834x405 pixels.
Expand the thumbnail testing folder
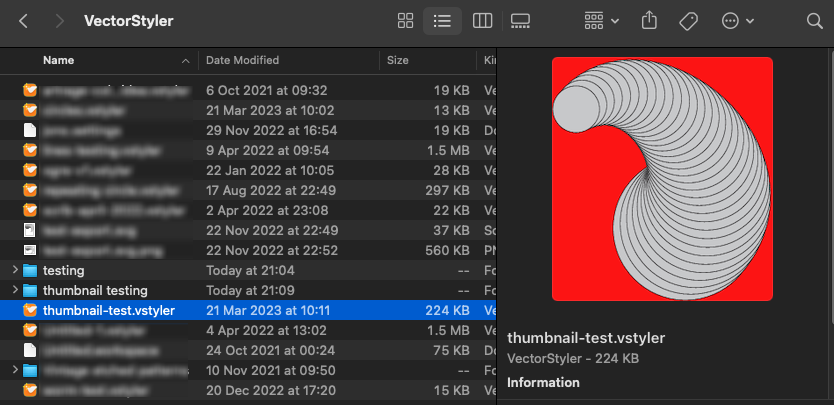[x=13, y=290]
